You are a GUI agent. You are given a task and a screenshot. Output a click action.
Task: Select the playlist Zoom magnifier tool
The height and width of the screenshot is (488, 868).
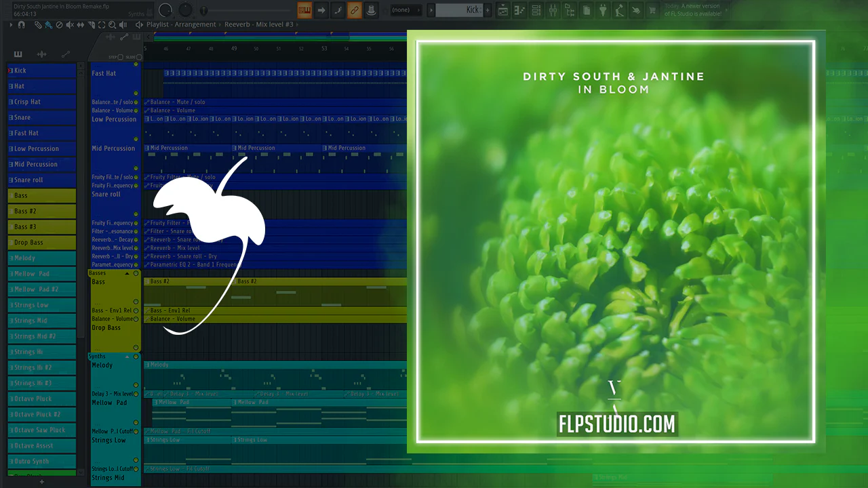112,25
